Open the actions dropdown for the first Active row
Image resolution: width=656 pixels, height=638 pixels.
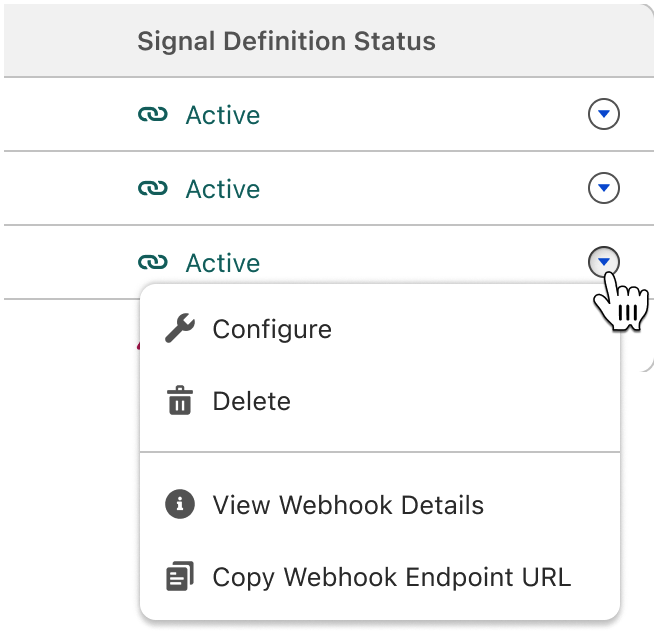604,114
